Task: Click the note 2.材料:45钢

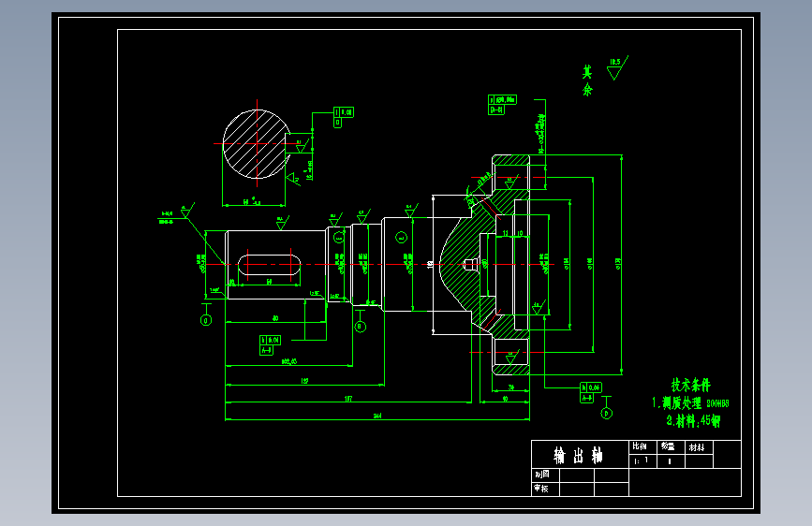Action: 693,420
